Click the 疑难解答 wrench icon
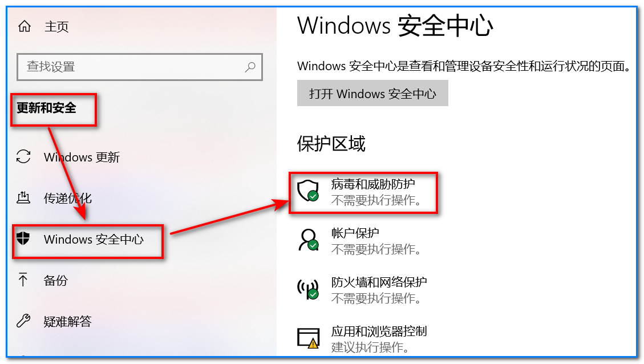 point(23,321)
